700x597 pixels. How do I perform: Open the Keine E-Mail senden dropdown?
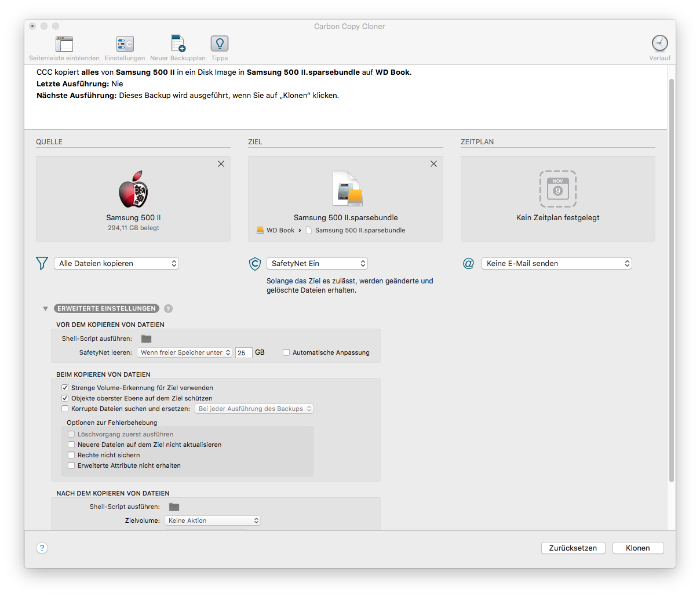(557, 264)
